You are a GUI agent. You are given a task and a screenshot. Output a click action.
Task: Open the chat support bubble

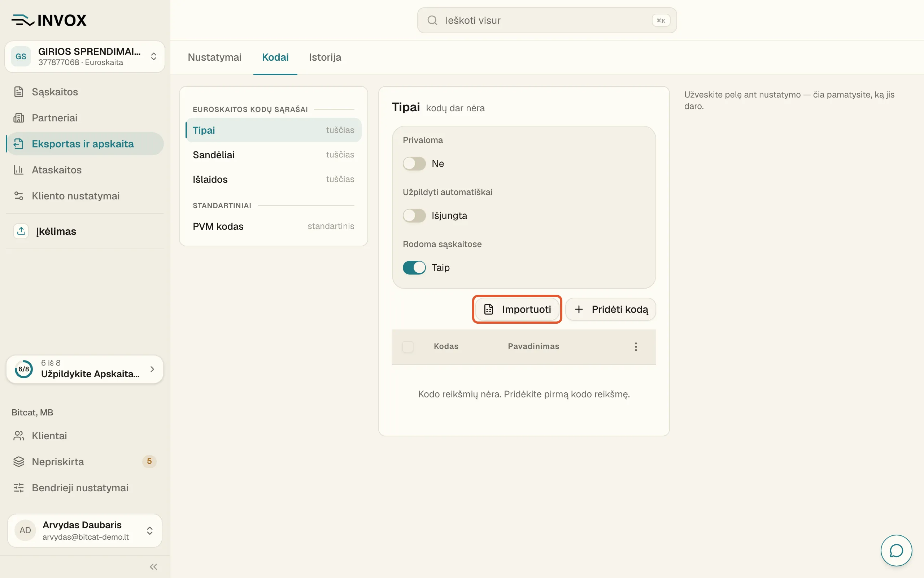tap(896, 551)
